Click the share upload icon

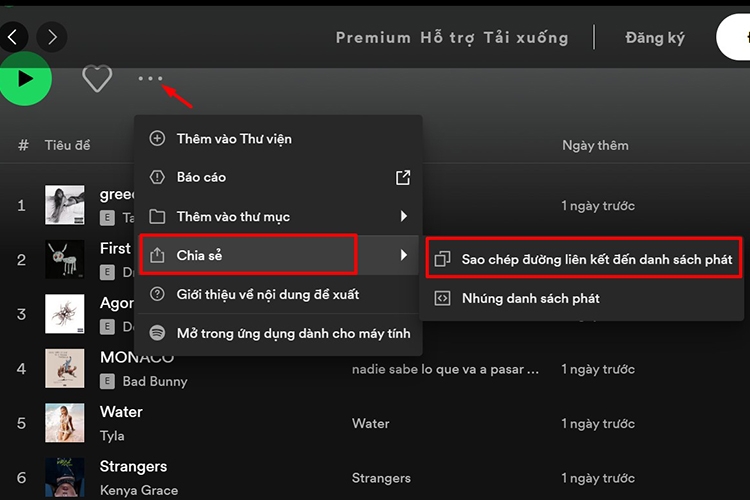pos(157,255)
